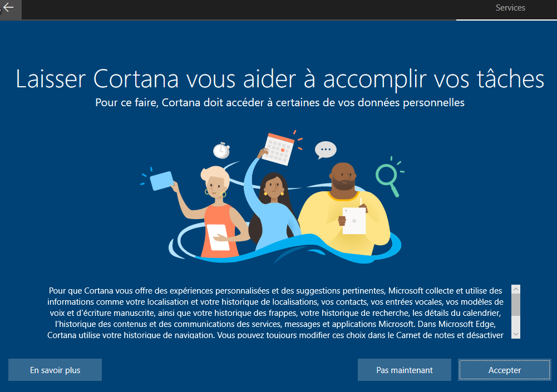Choose Pas maintenant to decline Cortana
Screen dimensions: 557x392
click(x=404, y=370)
